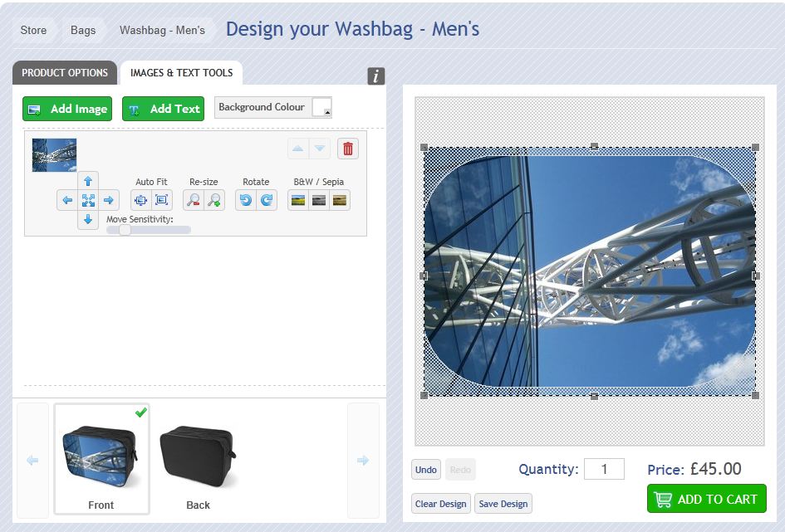
Task: Go to Bags breadcrumb
Action: [83, 30]
